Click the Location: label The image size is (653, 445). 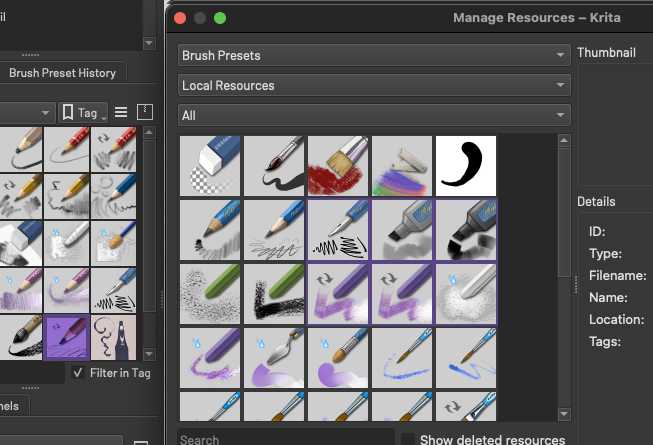(x=617, y=320)
